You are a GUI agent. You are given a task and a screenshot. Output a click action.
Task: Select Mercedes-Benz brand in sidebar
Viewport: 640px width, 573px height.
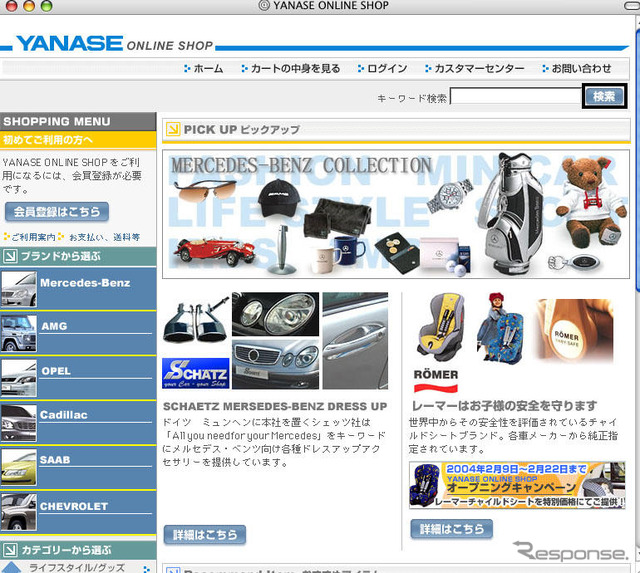85,283
